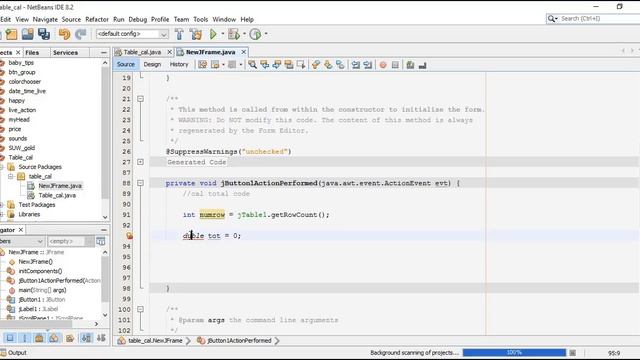Viewport: 640px width, 360px height.
Task: Click Find Previous Occurrence icon
Action: coord(264,64)
